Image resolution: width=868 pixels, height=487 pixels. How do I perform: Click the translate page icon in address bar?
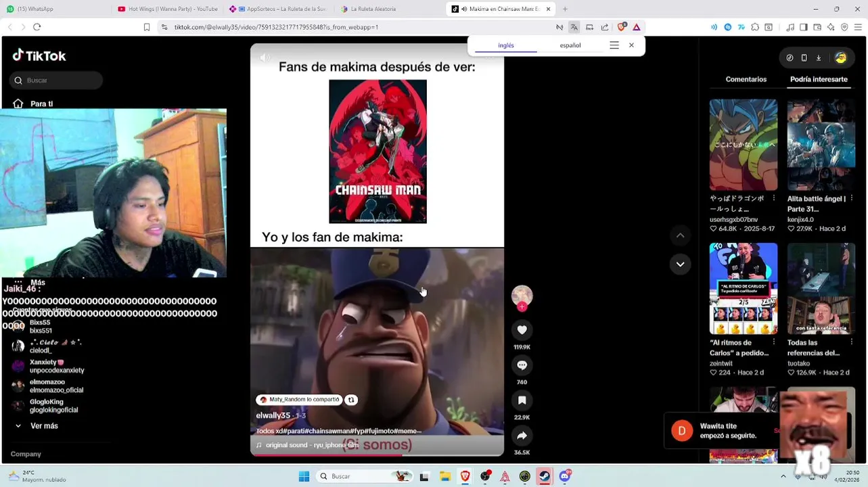[x=574, y=27]
